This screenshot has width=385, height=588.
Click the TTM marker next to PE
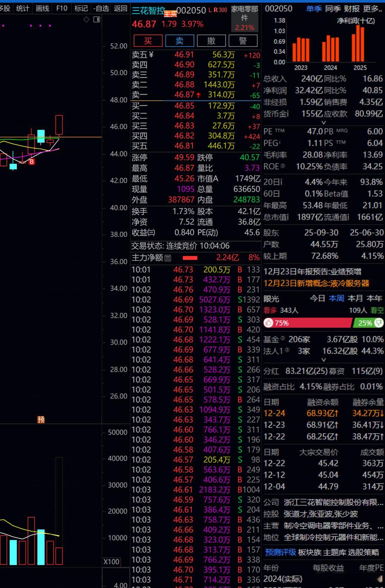pyautogui.click(x=280, y=130)
